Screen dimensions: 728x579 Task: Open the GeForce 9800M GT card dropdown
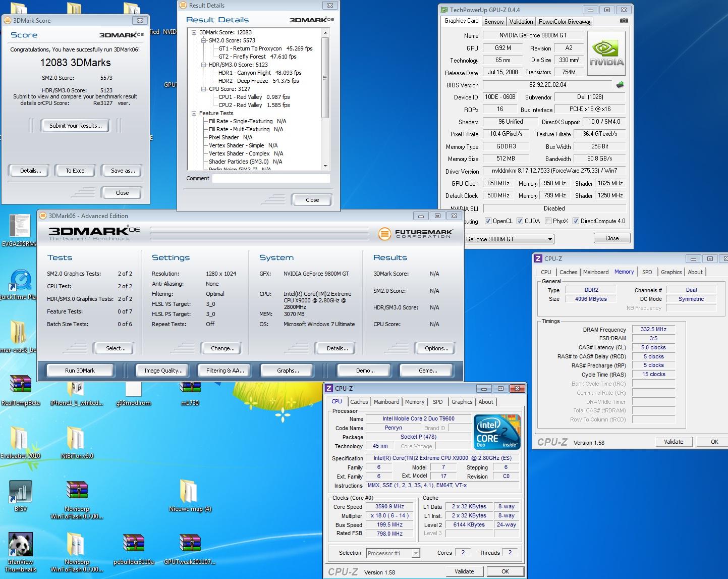click(508, 239)
